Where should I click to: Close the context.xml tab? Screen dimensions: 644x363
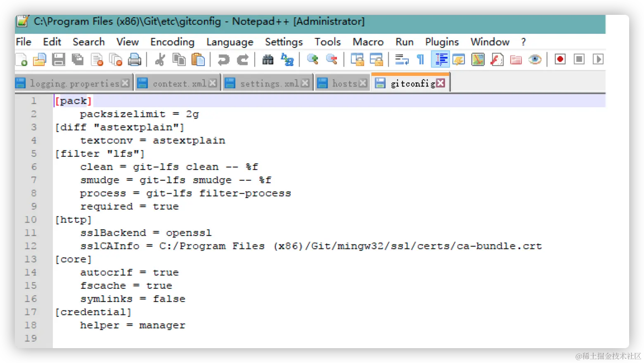pos(213,83)
